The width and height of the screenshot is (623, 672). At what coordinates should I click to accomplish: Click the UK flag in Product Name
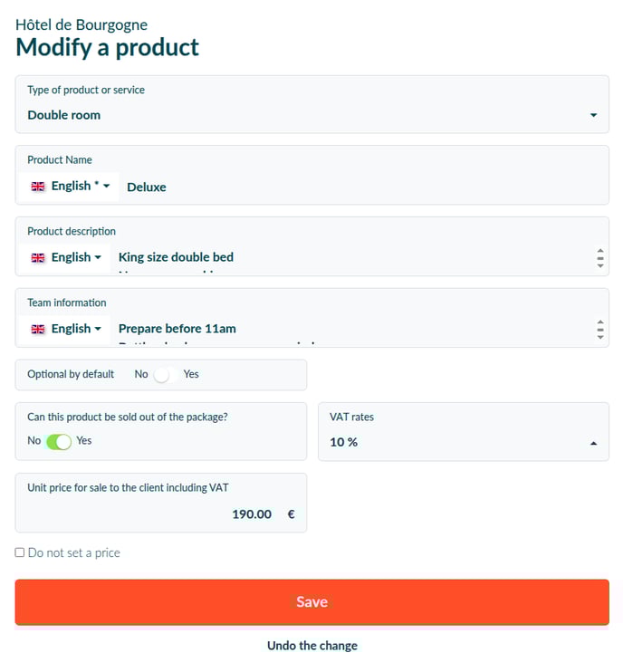click(x=38, y=187)
